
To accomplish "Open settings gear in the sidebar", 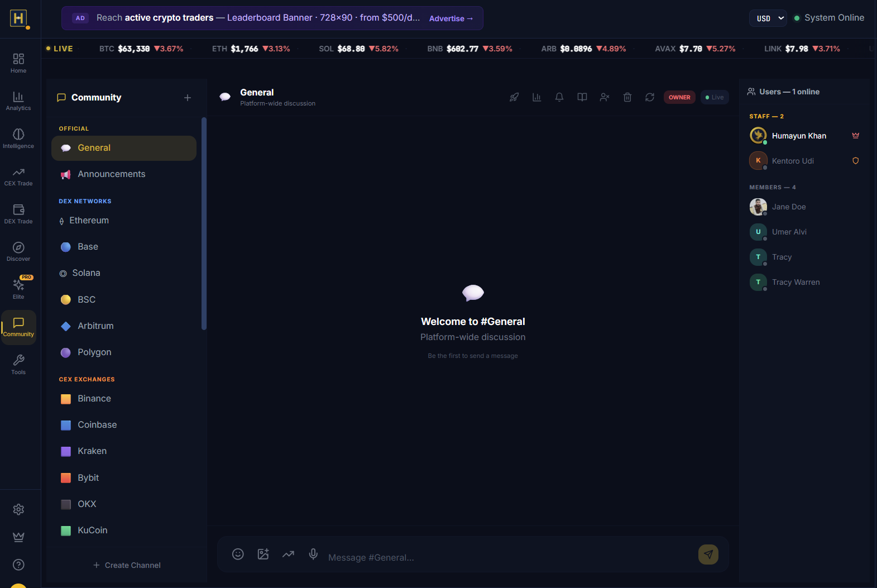I will [18, 509].
